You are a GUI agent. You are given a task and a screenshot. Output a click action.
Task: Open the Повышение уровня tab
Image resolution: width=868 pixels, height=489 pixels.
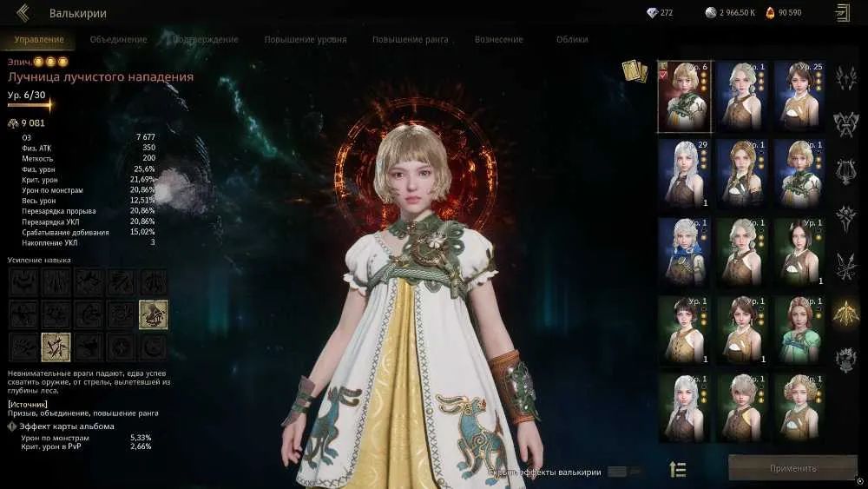pos(306,39)
